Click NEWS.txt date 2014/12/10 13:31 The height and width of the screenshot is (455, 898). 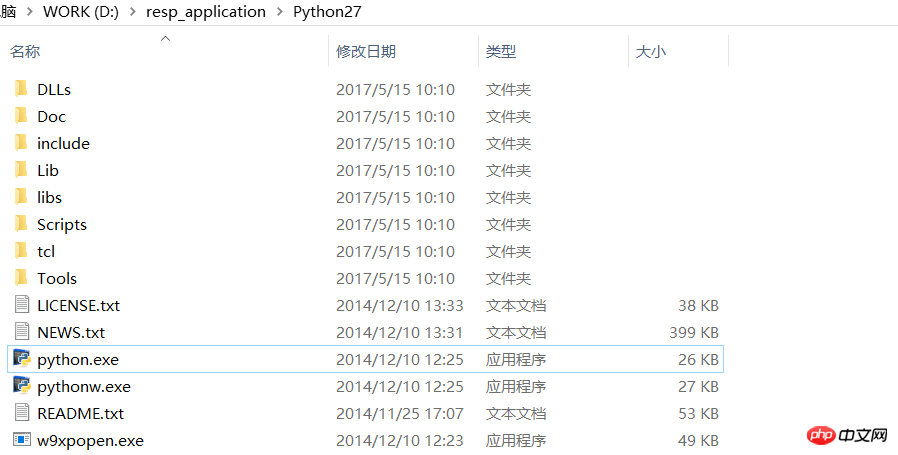tap(400, 332)
